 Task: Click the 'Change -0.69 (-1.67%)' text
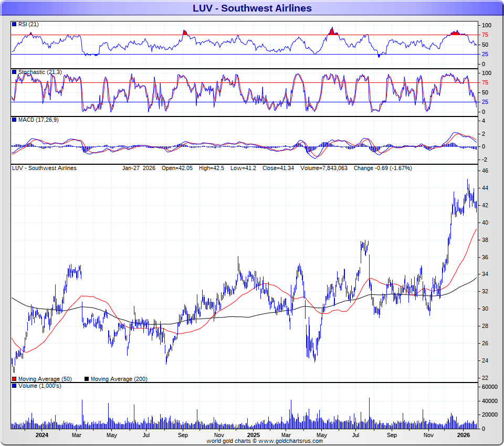click(x=383, y=168)
